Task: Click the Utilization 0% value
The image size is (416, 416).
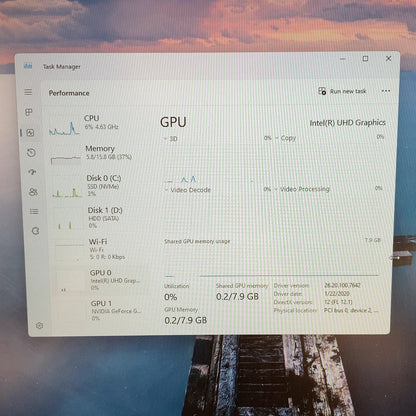Action: [170, 297]
